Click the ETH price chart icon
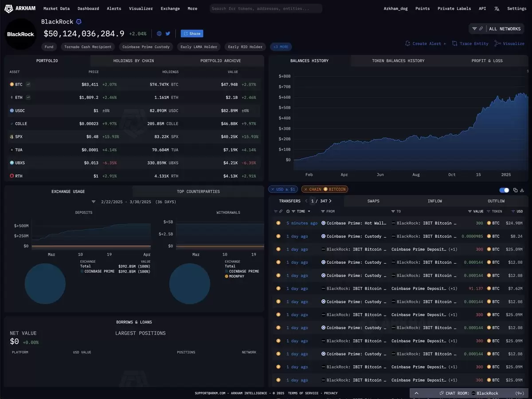Image resolution: width=532 pixels, height=399 pixels. (28, 97)
